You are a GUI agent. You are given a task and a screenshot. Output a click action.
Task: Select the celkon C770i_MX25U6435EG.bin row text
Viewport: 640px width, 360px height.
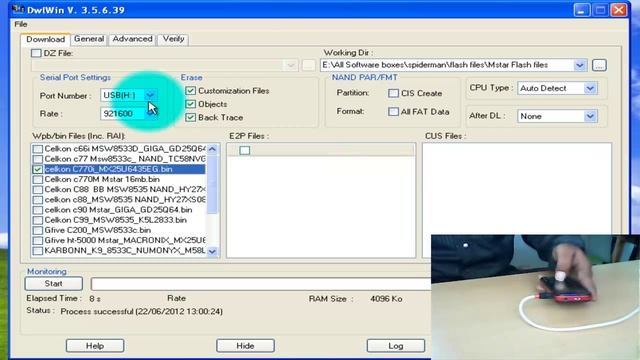tap(108, 169)
